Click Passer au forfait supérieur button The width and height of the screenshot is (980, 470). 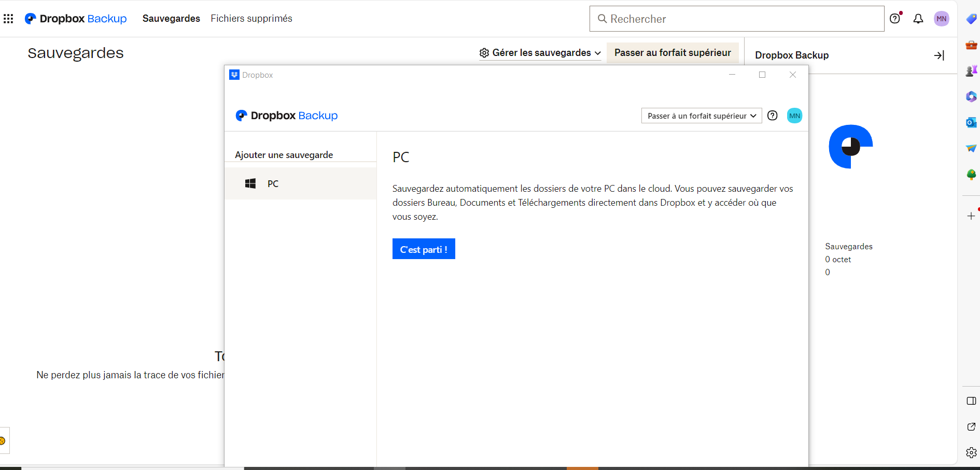(x=673, y=53)
